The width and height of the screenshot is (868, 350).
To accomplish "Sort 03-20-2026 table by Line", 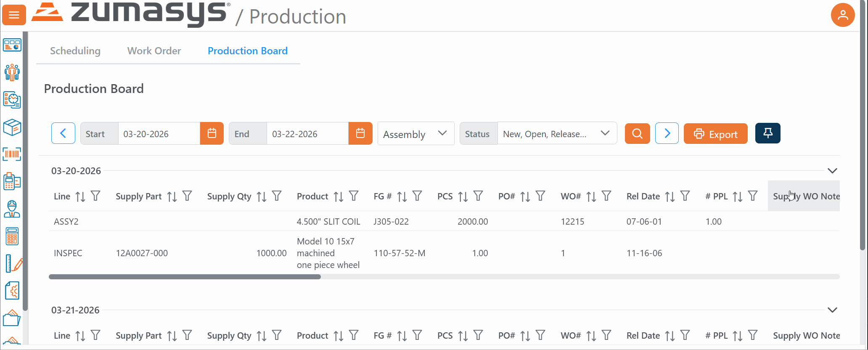I will pos(80,196).
